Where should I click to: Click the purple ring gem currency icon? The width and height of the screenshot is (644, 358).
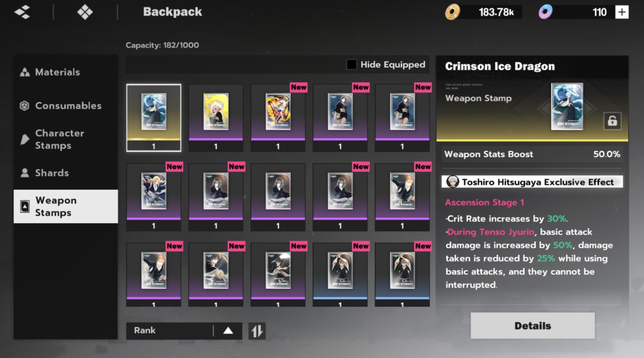(545, 12)
